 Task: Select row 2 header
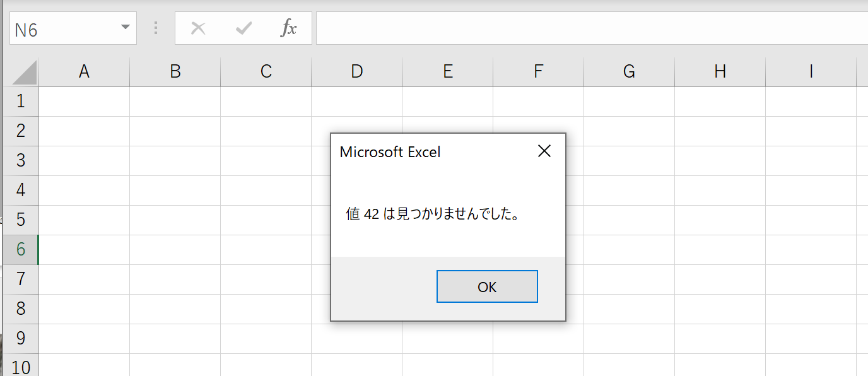21,131
